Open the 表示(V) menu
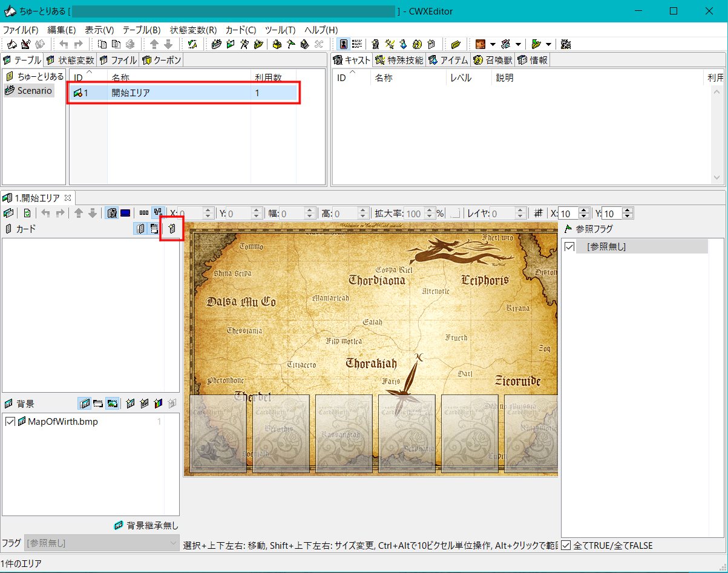 pos(99,30)
